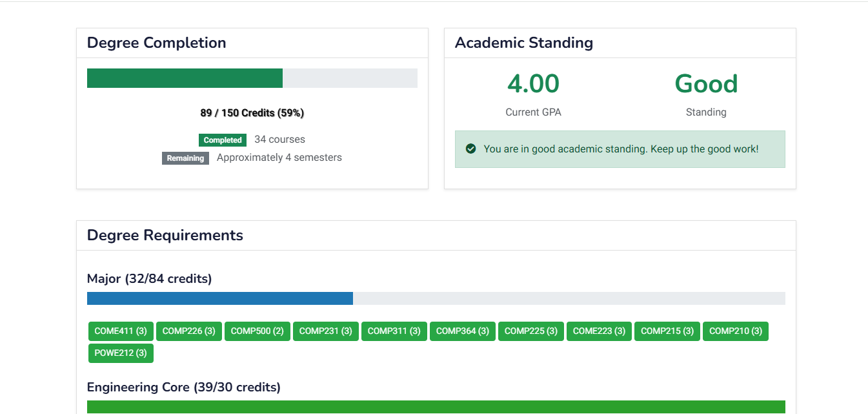
Task: Click the green checkmark icon in standing alert
Action: [471, 149]
